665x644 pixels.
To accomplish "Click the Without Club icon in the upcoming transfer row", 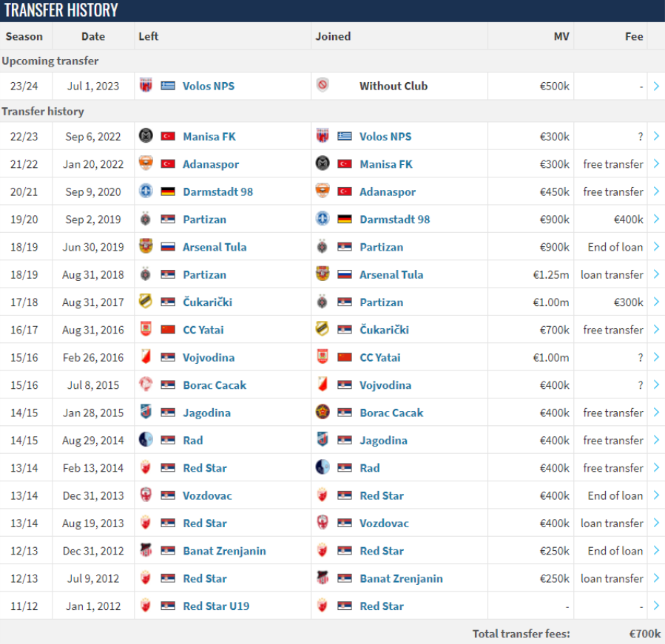I will click(323, 85).
